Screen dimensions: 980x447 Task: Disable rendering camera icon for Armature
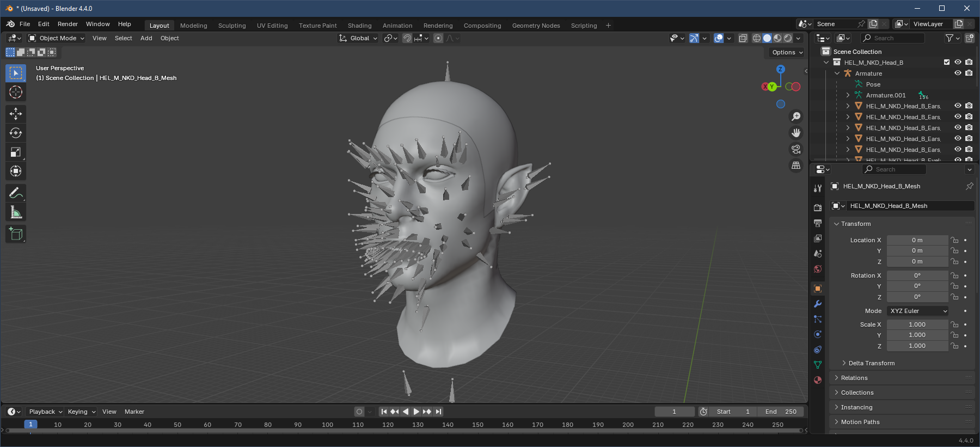coord(969,73)
